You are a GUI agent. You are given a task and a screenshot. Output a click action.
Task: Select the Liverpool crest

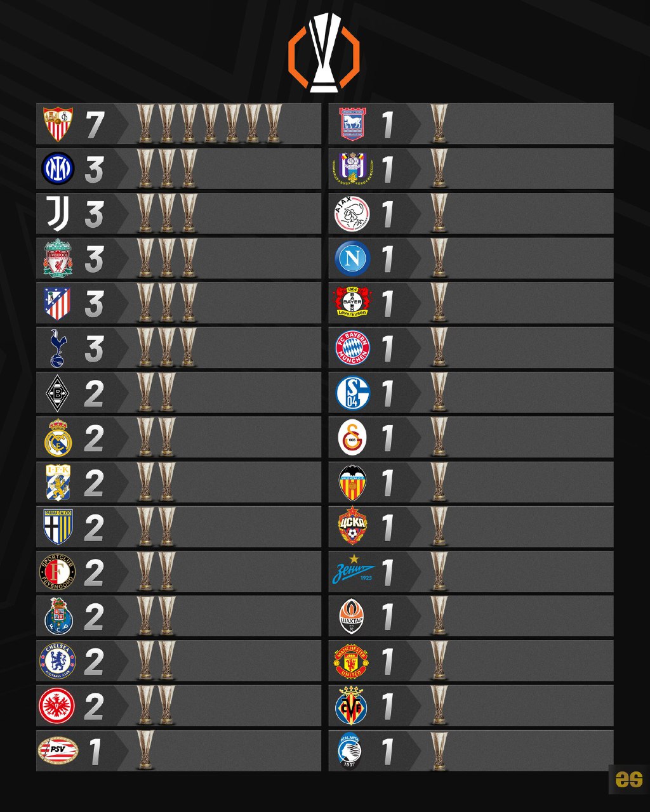(x=58, y=258)
